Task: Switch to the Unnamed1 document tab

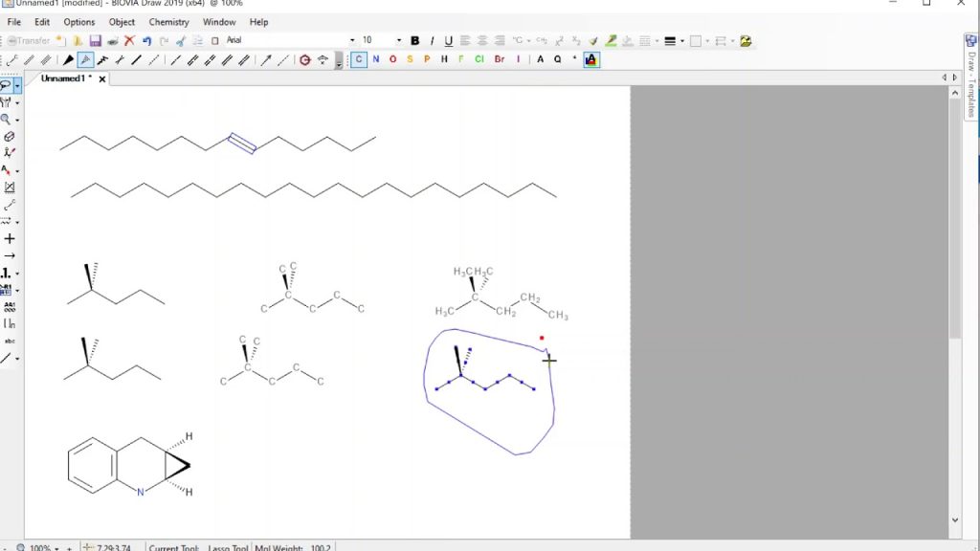Action: (66, 78)
